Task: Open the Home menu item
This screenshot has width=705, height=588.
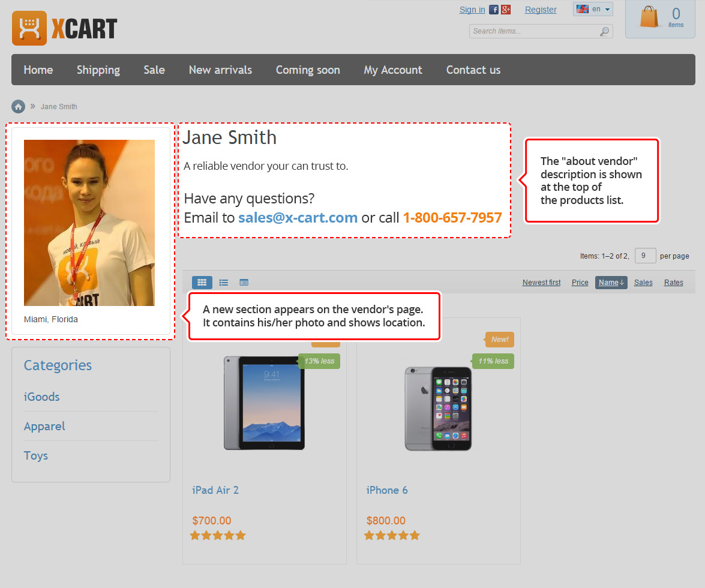Action: 38,70
